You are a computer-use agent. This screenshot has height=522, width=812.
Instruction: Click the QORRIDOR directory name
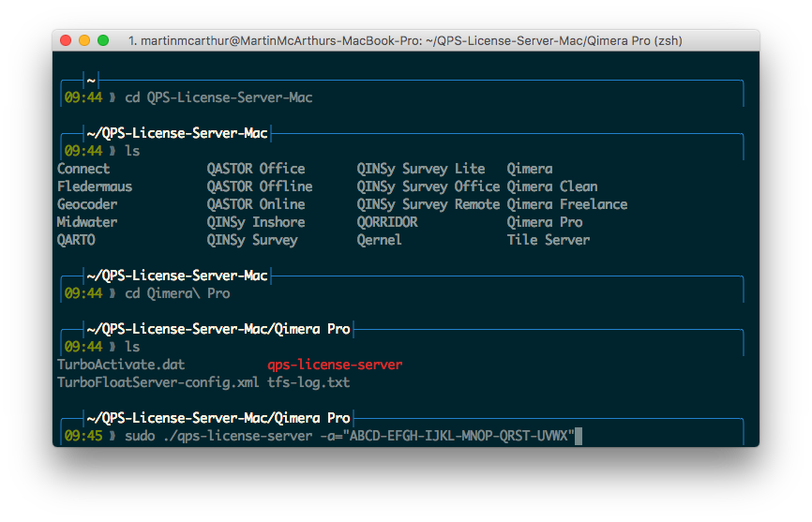coord(386,222)
